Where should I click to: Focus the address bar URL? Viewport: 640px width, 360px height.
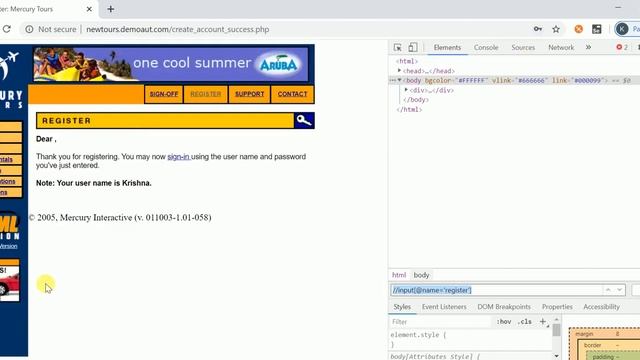[178, 29]
